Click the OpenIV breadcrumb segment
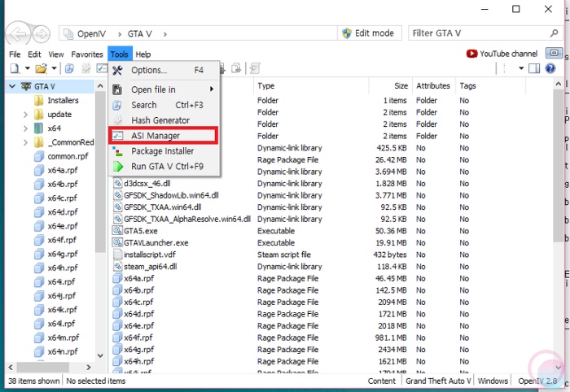 [x=91, y=34]
